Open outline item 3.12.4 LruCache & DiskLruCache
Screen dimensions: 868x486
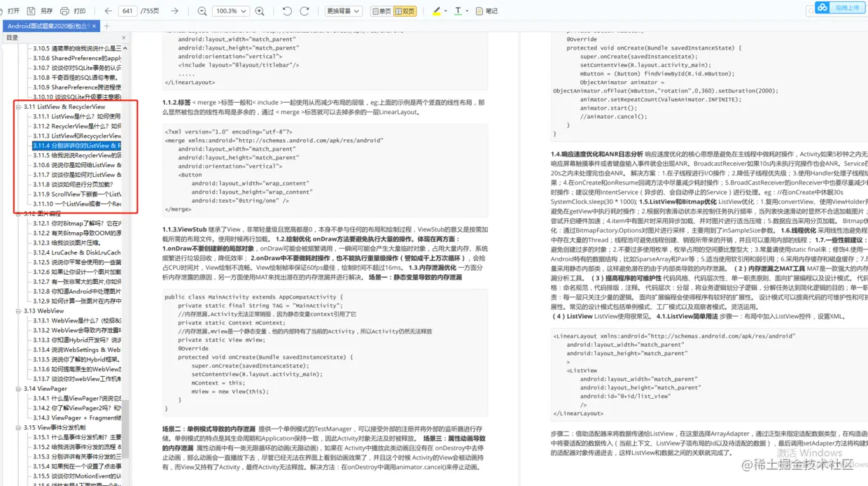(x=77, y=252)
